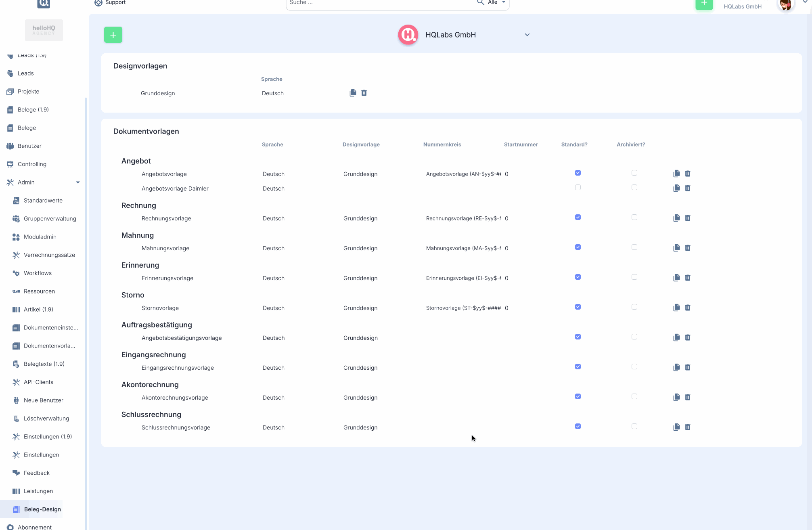812x530 pixels.
Task: Copy the Grunddesign design template
Action: coord(353,93)
